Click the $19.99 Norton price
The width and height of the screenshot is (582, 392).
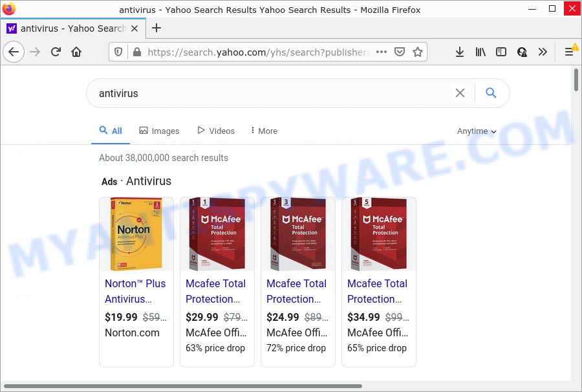121,317
